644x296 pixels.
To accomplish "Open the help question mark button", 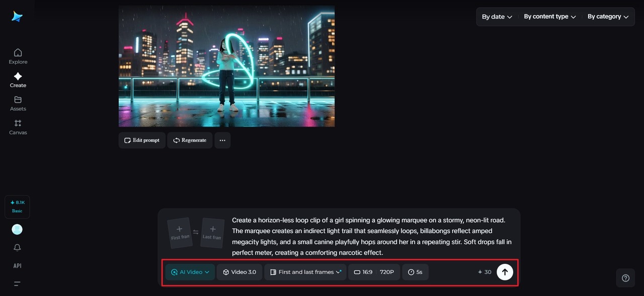I will pyautogui.click(x=625, y=278).
